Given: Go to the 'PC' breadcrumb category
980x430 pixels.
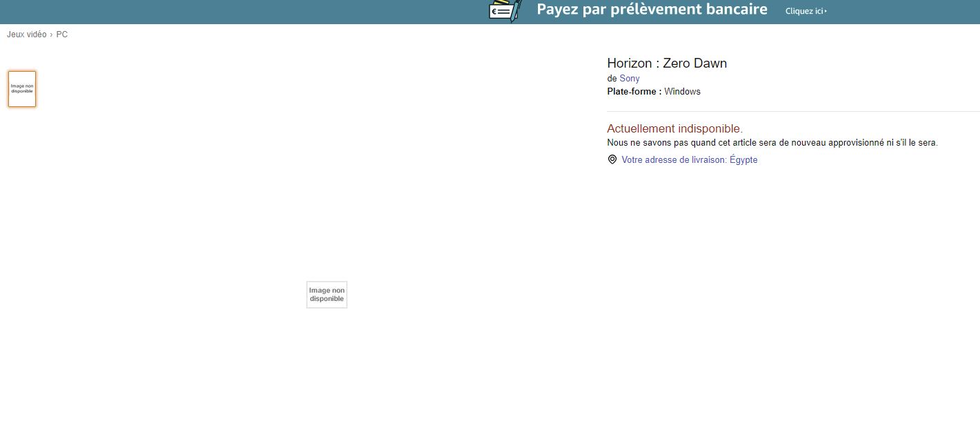Looking at the screenshot, I should [x=62, y=35].
